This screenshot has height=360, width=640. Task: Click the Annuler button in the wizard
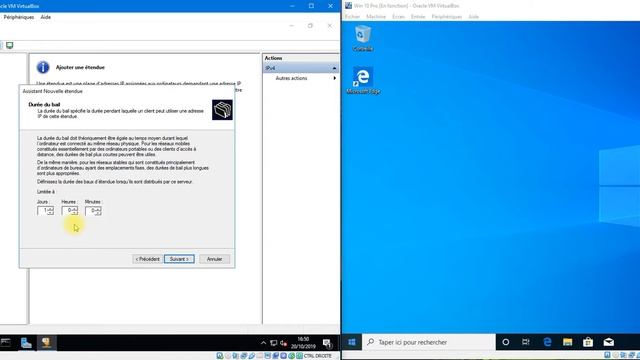[x=214, y=259]
